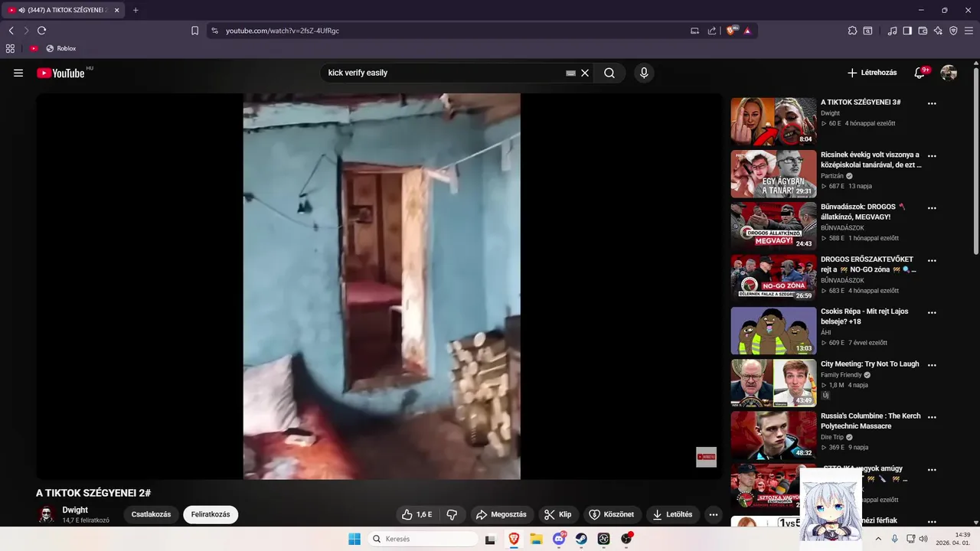Open the YouTube bookmark icon in bookmarks bar
Screen dimensions: 980x551
(x=34, y=48)
